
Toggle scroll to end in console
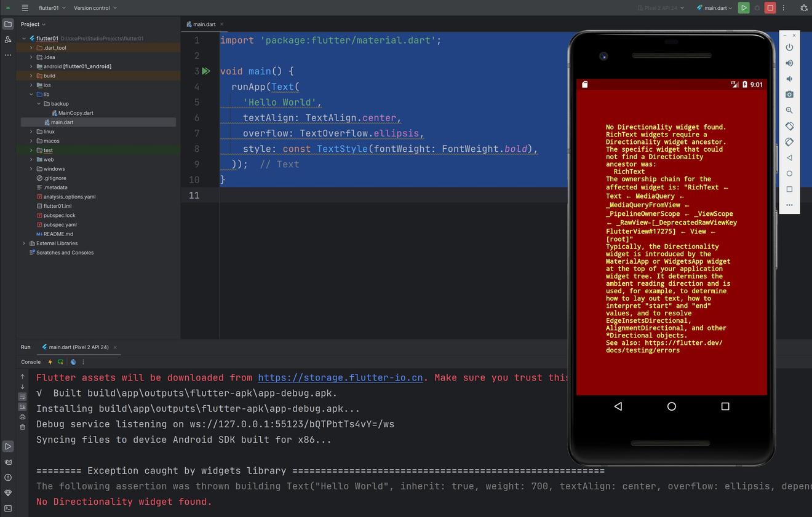[x=23, y=406]
